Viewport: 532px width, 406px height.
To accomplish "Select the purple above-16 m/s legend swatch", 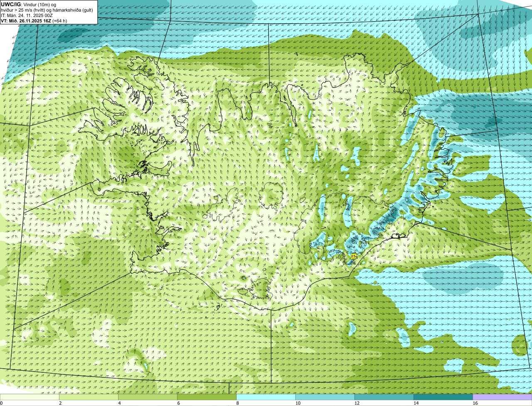I will (x=502, y=397).
